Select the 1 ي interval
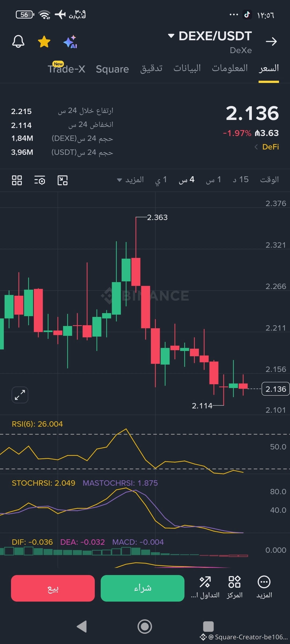This screenshot has width=290, height=644. click(x=161, y=180)
